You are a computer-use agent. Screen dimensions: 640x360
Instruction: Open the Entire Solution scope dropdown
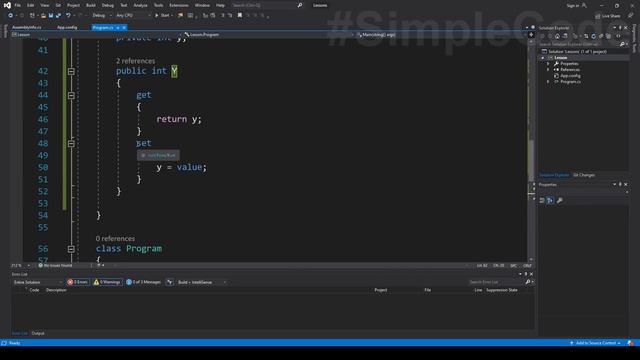[x=38, y=282]
